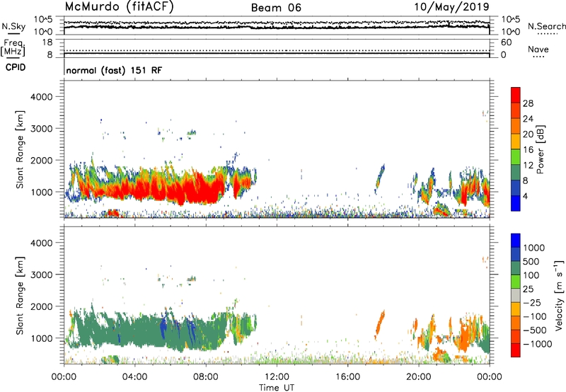566x392 pixels.
Task: Click the Velocity segment between -25 and -100
Action: [x=516, y=309]
